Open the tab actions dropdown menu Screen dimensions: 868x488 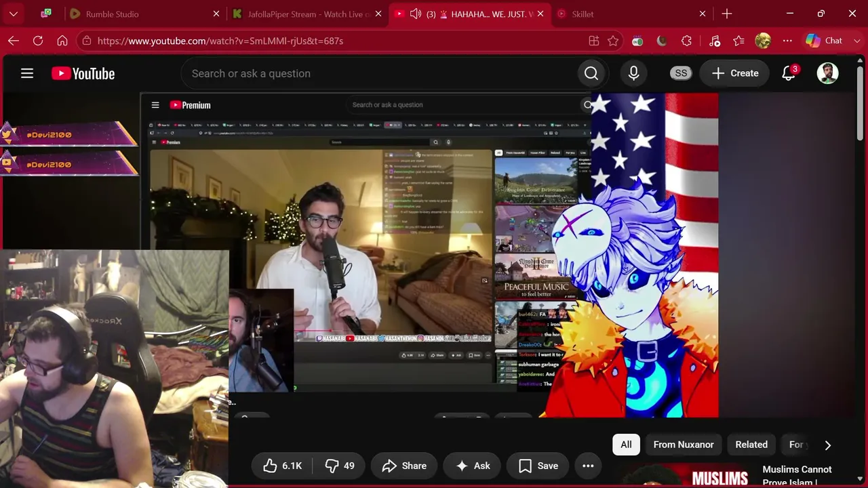tap(14, 14)
